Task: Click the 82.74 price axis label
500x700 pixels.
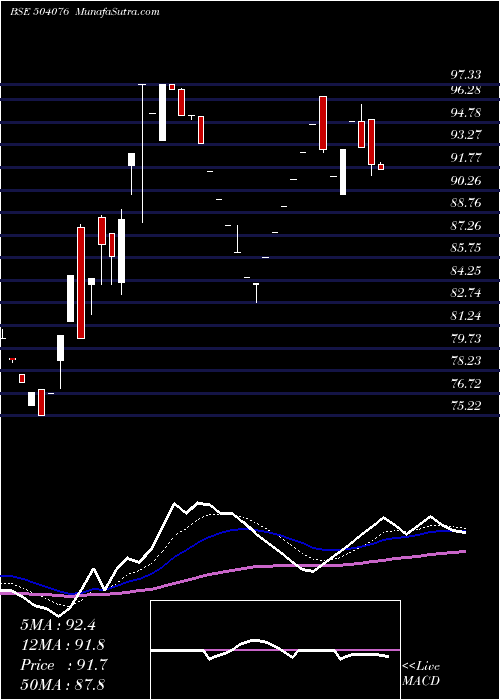Action: [x=466, y=293]
